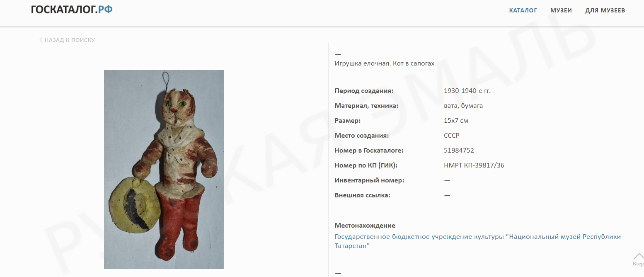
Task: Open the КАТАЛОГ menu item
Action: (x=523, y=10)
